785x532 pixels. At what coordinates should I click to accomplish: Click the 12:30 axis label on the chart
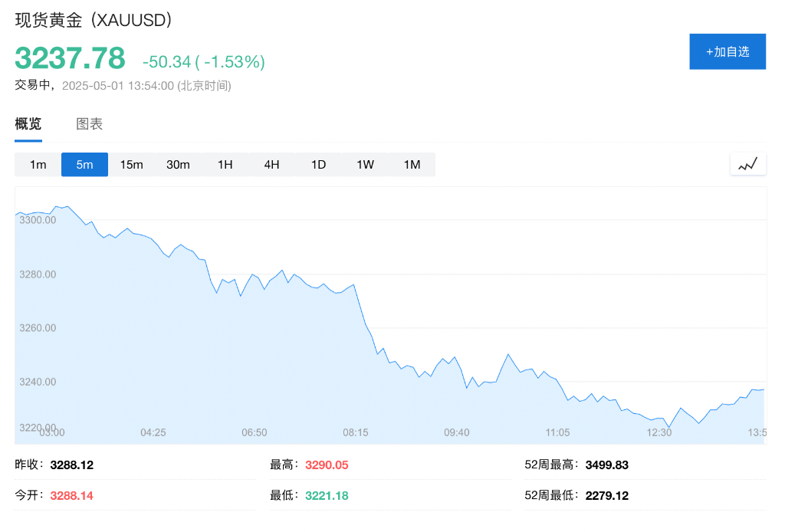658,432
